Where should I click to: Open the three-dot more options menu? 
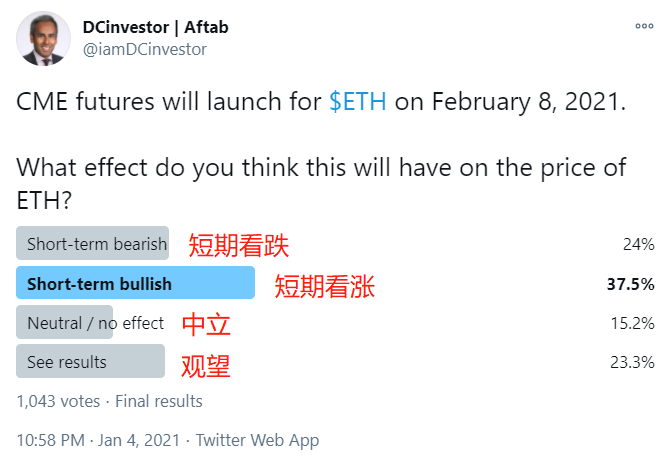point(644,26)
